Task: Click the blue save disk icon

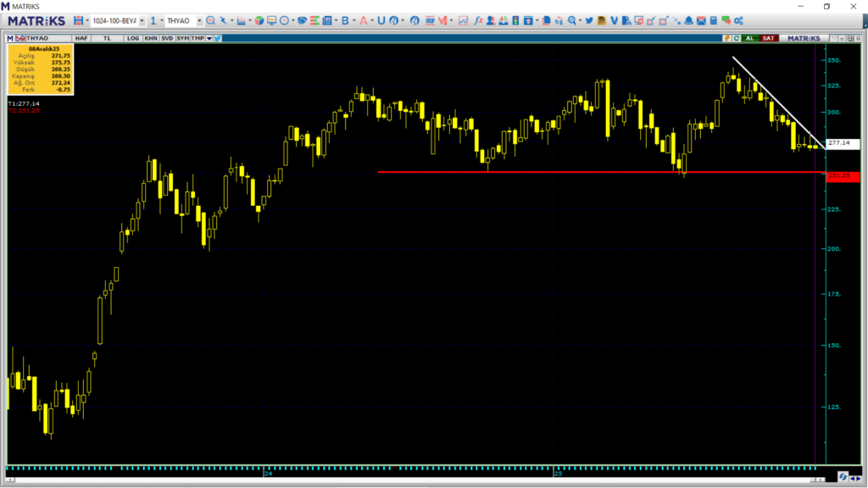Action: pyautogui.click(x=79, y=20)
